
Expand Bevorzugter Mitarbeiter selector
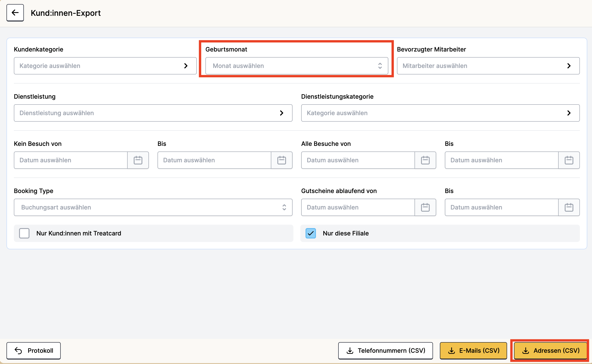point(488,66)
